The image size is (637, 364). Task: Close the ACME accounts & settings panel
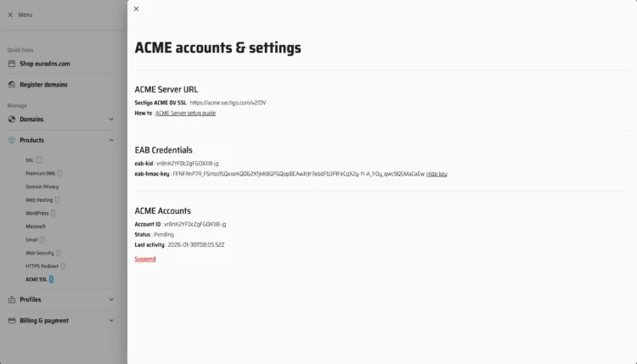136,9
